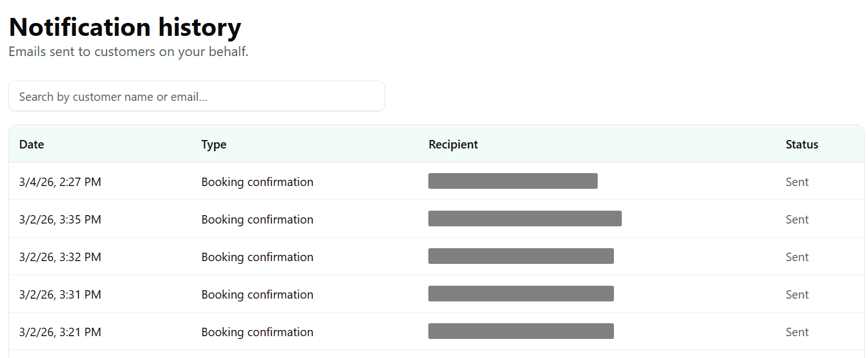868x358 pixels.
Task: Open recipient of the 3:31 PM notification
Action: pos(521,294)
